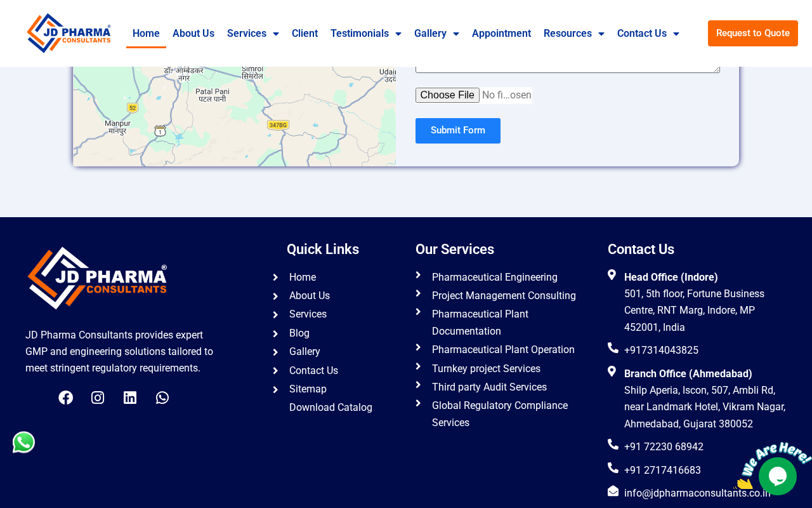The width and height of the screenshot is (812, 508).
Task: Open the live chat widget button
Action: pos(777,476)
